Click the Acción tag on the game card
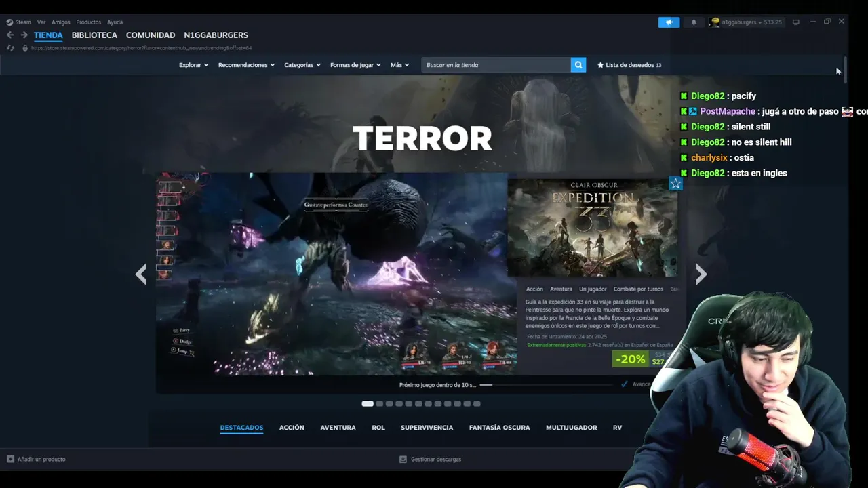Screen dimensions: 868x488 tap(534, 289)
